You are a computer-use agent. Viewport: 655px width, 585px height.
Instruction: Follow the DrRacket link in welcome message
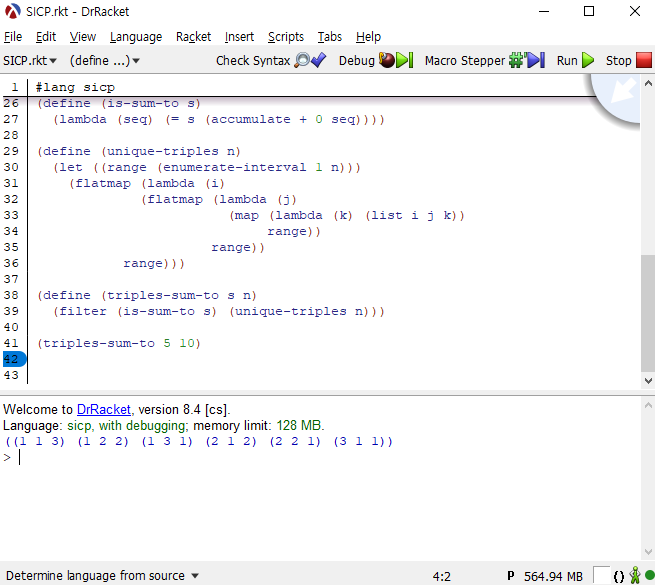(107, 409)
